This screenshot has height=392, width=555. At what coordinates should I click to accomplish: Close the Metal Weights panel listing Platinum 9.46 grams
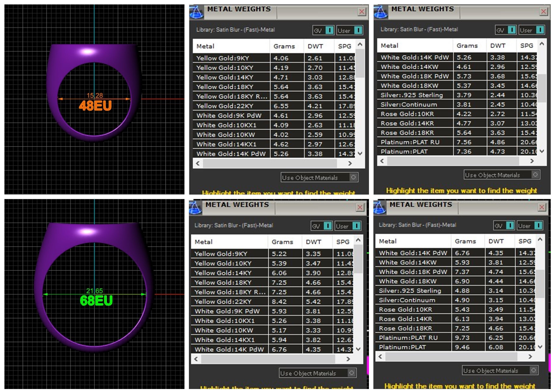coord(542,207)
